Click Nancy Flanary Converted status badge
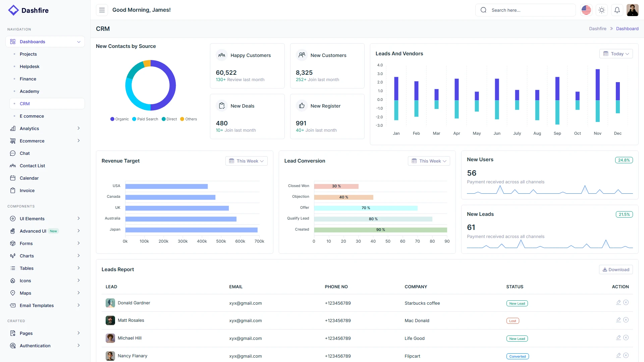This screenshot has width=644, height=362. [x=518, y=356]
